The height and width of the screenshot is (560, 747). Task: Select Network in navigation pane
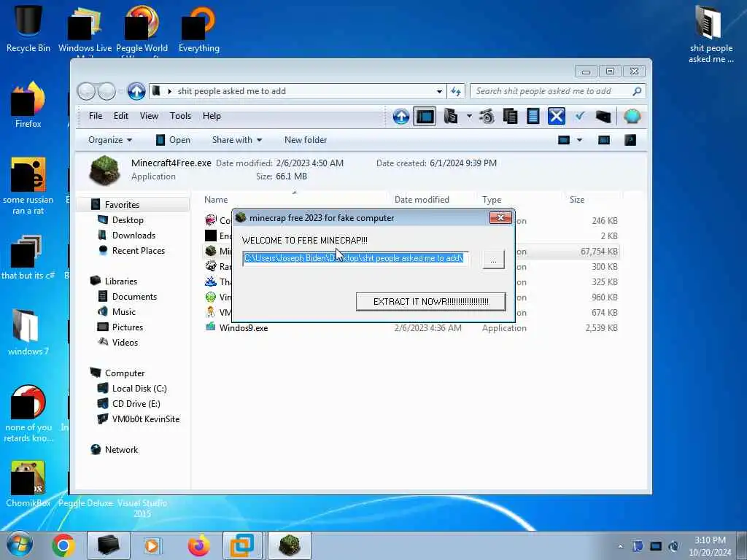[x=121, y=449]
